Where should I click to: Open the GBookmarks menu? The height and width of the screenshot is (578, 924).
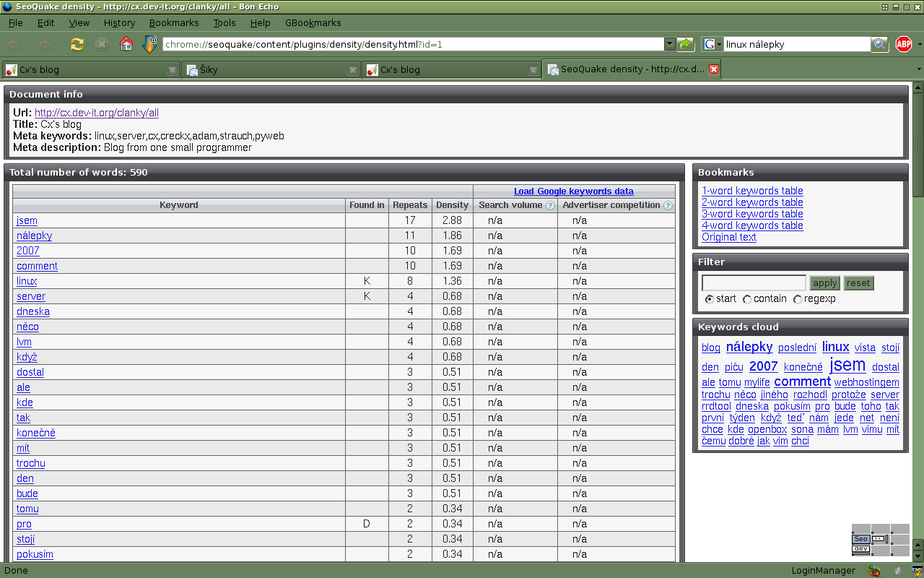(x=313, y=22)
